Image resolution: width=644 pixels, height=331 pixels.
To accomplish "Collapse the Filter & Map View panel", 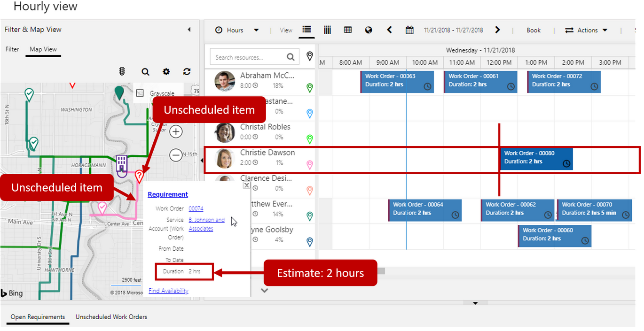I will [x=189, y=29].
